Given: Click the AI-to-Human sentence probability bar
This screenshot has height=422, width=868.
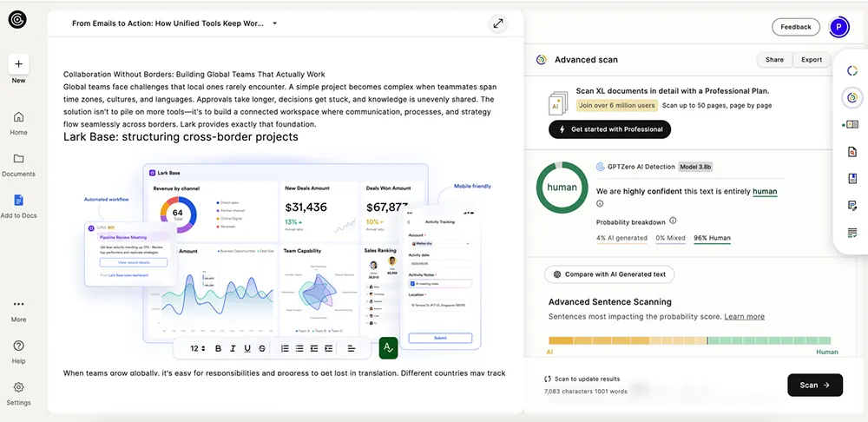Looking at the screenshot, I should click(689, 340).
